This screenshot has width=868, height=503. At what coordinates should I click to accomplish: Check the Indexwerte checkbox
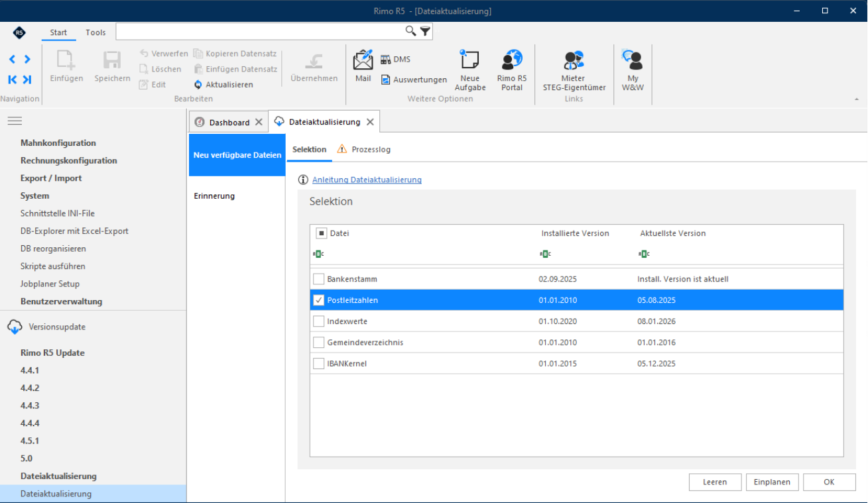pyautogui.click(x=319, y=321)
